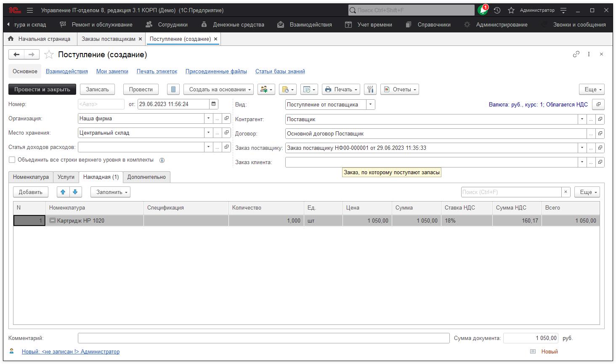Open the Взаимодействия link
The image size is (616, 364).
[66, 72]
